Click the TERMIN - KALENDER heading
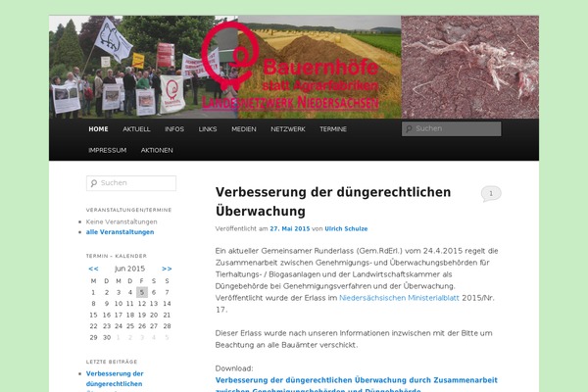The width and height of the screenshot is (588, 392). coord(117,256)
